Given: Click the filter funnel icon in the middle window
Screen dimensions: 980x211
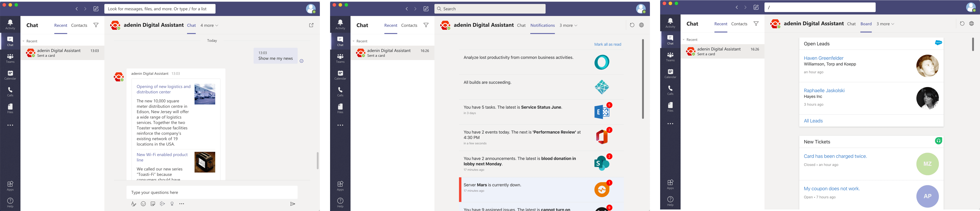Looking at the screenshot, I should [426, 25].
